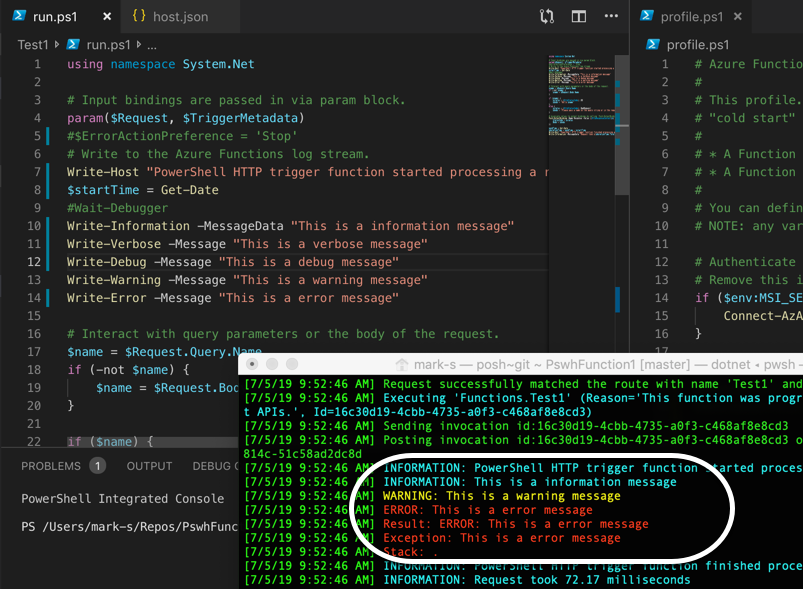
Task: Click the braces icon on host.json tab
Action: [139, 15]
